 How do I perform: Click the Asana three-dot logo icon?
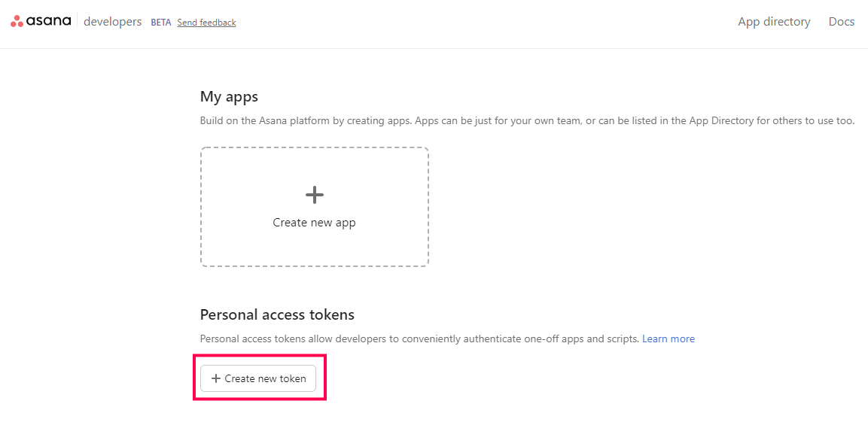point(17,22)
